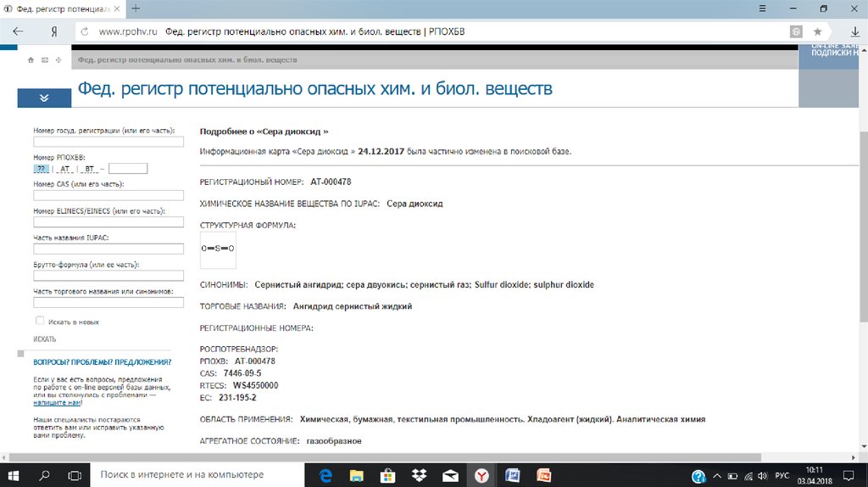Click the 'ИСКАТЬ' search button
868x487 pixels.
(45, 339)
